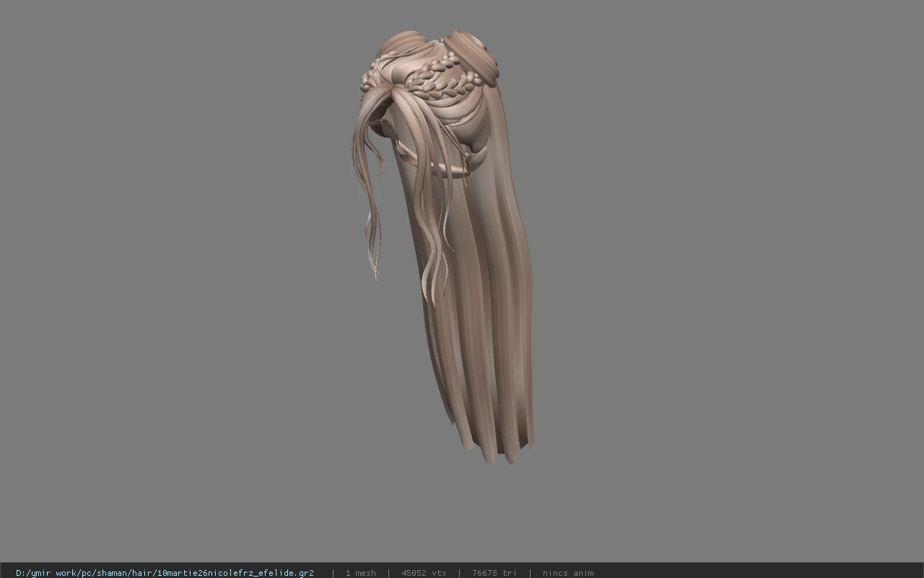This screenshot has height=578, width=924.
Task: Click the file path ending in efelide.gr2
Action: (x=165, y=573)
